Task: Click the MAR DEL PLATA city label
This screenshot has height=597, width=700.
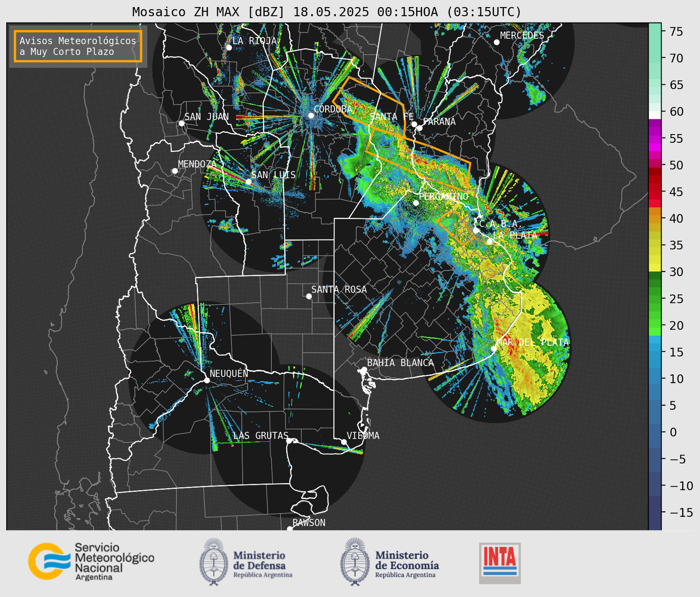Action: click(532, 342)
